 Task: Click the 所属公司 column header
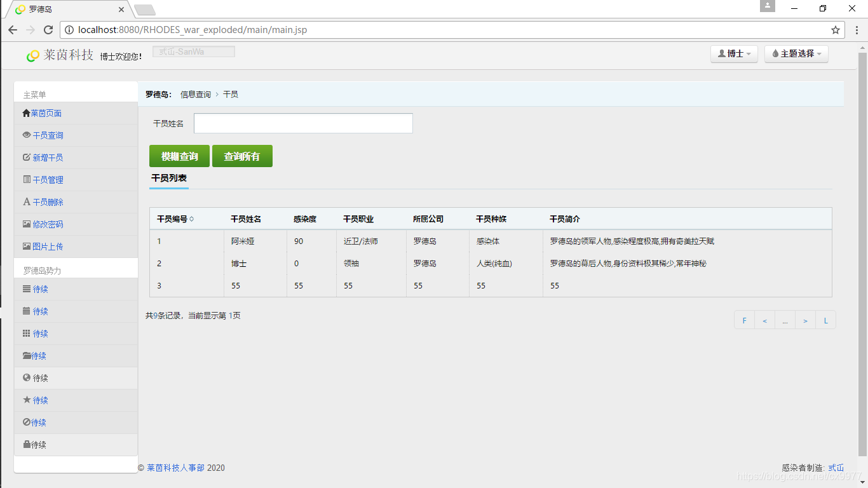[x=428, y=219]
